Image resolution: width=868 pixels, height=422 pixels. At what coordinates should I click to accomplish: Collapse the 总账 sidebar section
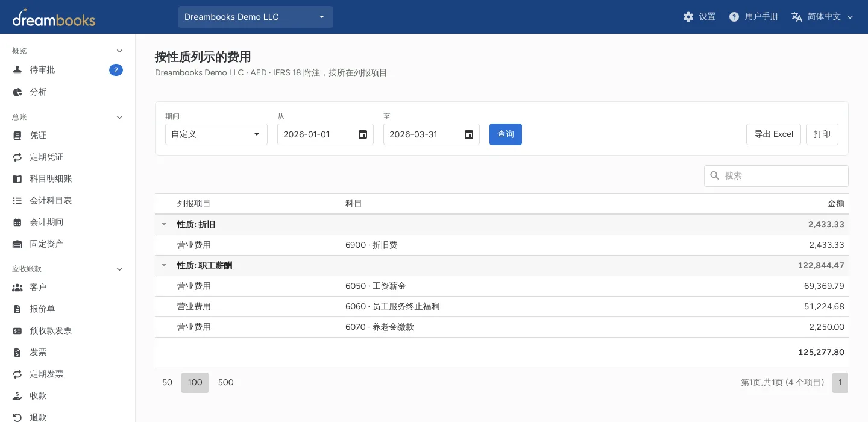click(119, 117)
